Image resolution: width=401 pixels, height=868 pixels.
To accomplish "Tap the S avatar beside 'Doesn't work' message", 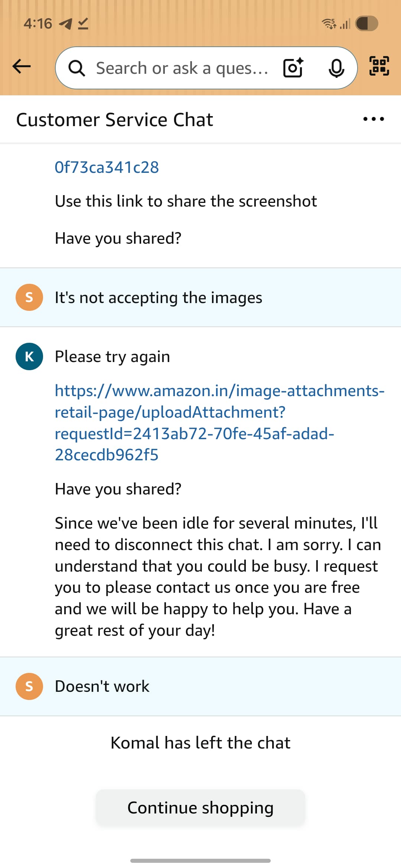I will click(x=29, y=686).
